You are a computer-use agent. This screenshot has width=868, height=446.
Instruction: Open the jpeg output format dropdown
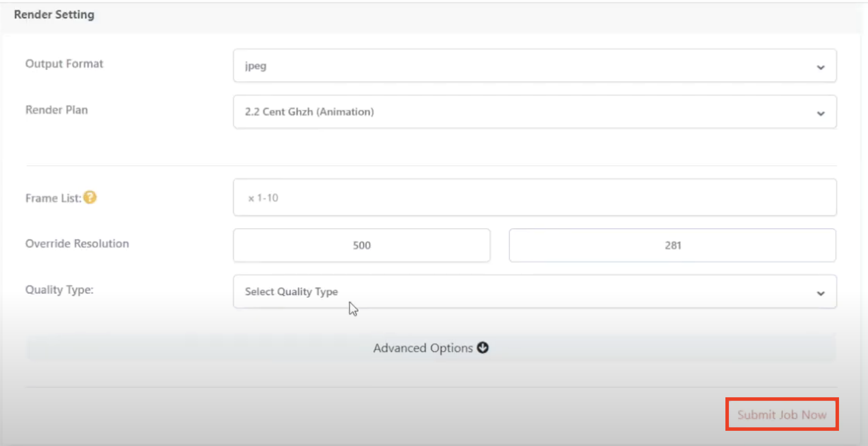(535, 66)
